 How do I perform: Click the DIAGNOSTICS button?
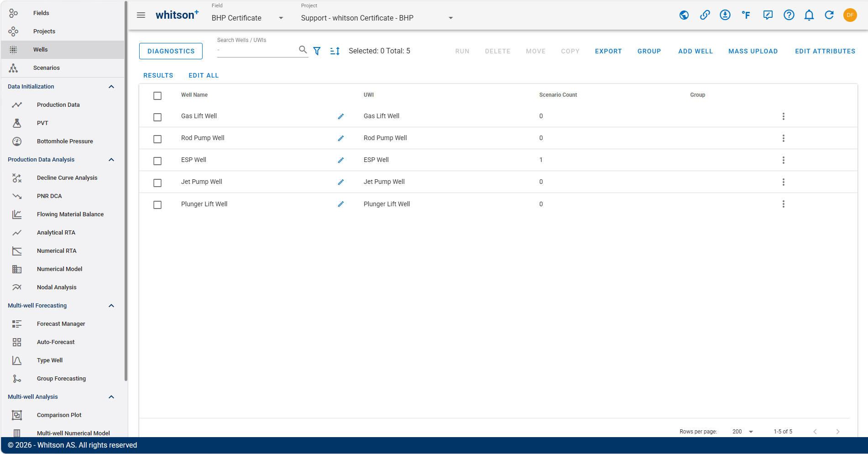point(171,51)
